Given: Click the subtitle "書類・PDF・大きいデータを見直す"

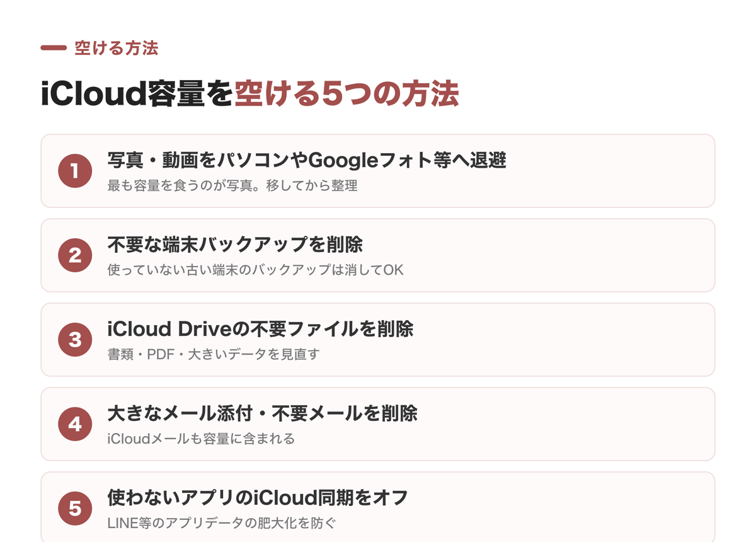Looking at the screenshot, I should (x=214, y=355).
